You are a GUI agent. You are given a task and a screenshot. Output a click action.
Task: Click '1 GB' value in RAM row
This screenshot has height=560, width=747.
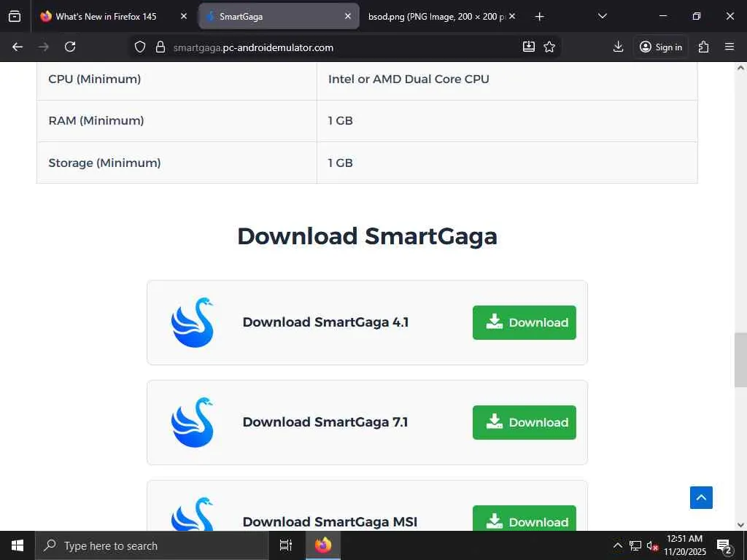click(x=340, y=120)
